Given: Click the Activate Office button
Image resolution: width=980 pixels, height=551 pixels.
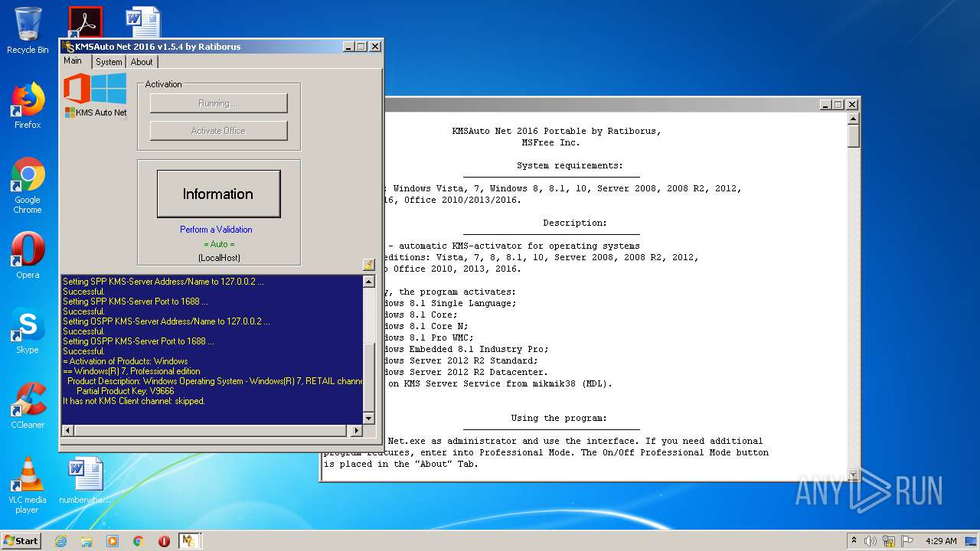Looking at the screenshot, I should (x=218, y=131).
